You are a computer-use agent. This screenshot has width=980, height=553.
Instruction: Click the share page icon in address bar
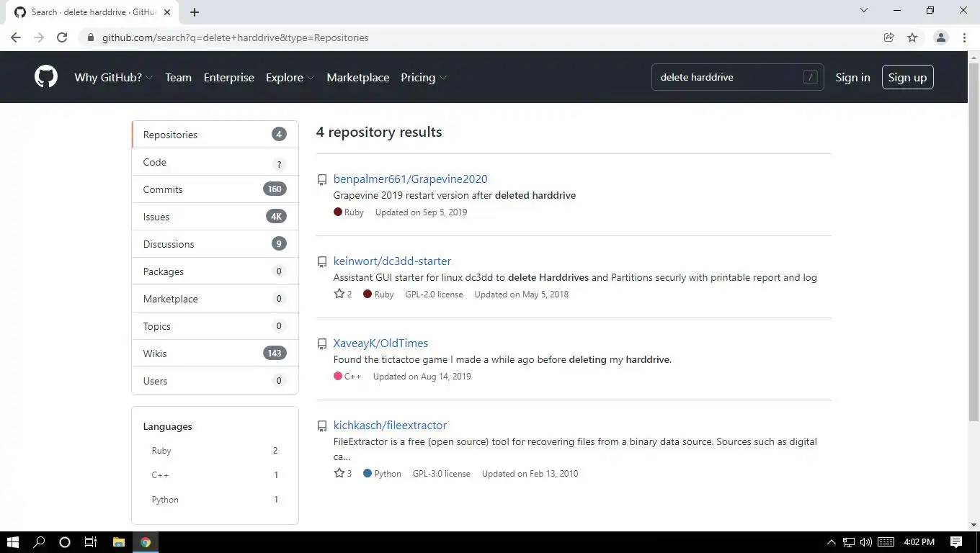click(889, 37)
